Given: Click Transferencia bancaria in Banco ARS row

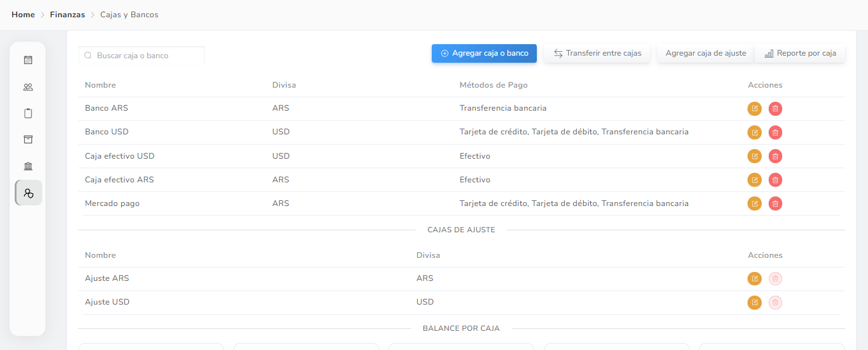Looking at the screenshot, I should [503, 108].
